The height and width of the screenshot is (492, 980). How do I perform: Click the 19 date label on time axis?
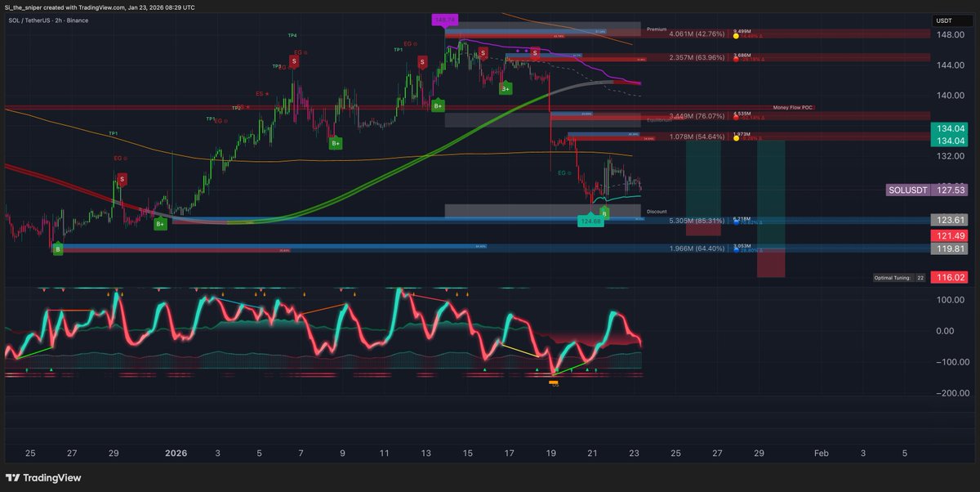click(x=550, y=452)
